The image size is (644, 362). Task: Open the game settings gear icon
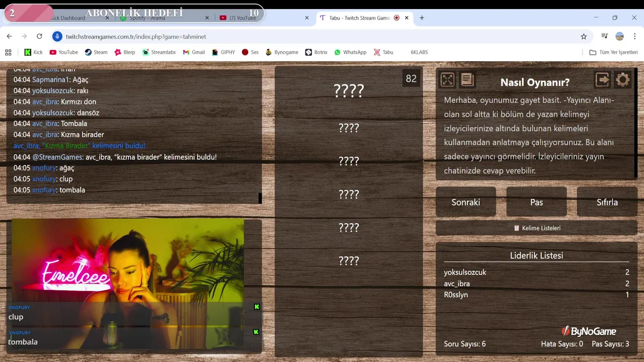[623, 80]
